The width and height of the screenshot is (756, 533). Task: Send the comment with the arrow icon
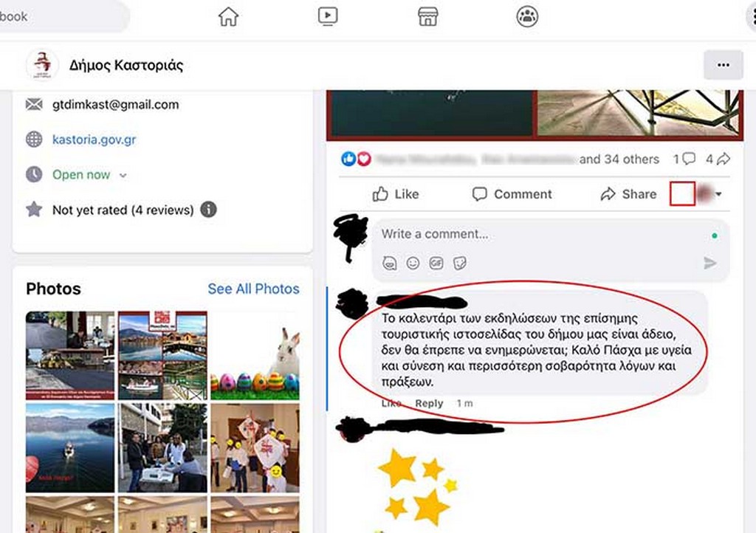click(x=709, y=263)
